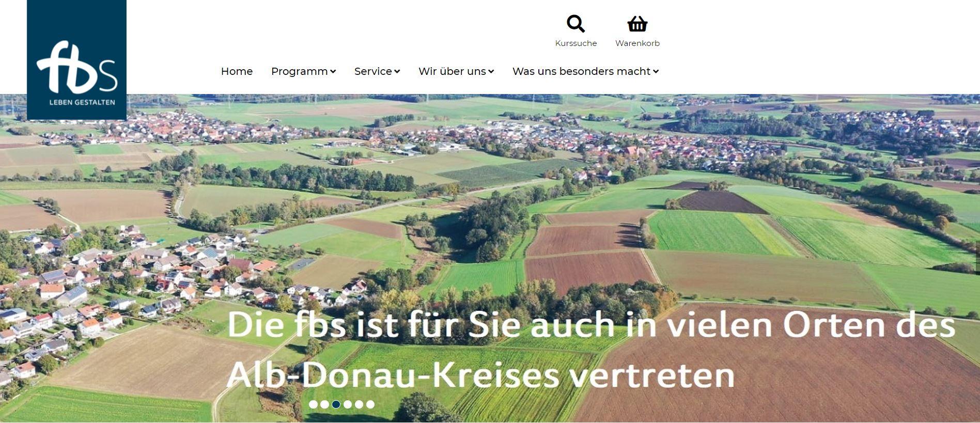Click the fbs Leben Gestalten logo

76,60
